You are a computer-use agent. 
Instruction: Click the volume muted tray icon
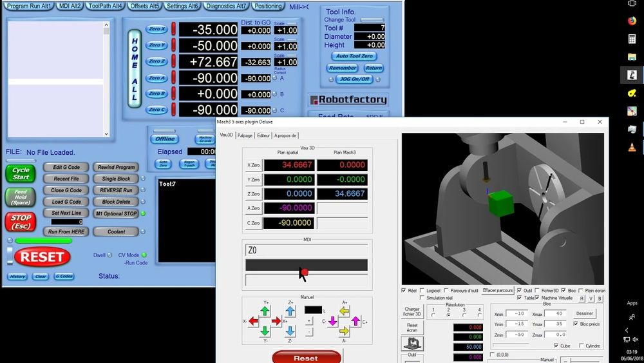pyautogui.click(x=636, y=340)
